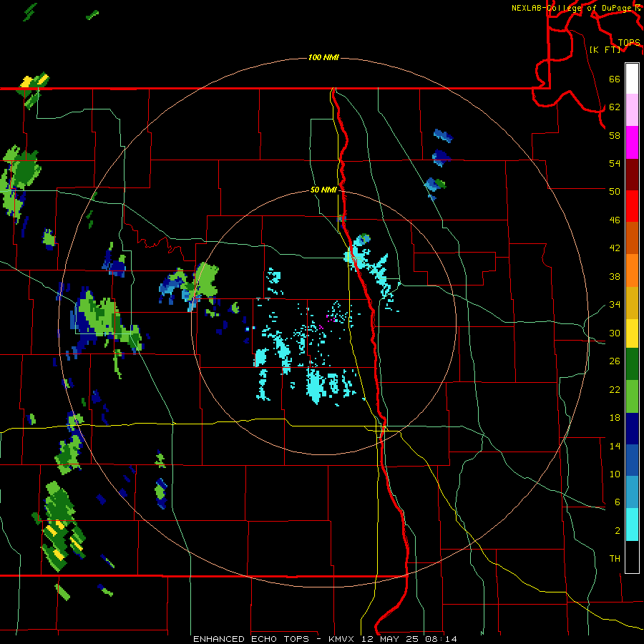Click the 14 value on the legend scale
Screen dimensions: 644x644
click(615, 446)
